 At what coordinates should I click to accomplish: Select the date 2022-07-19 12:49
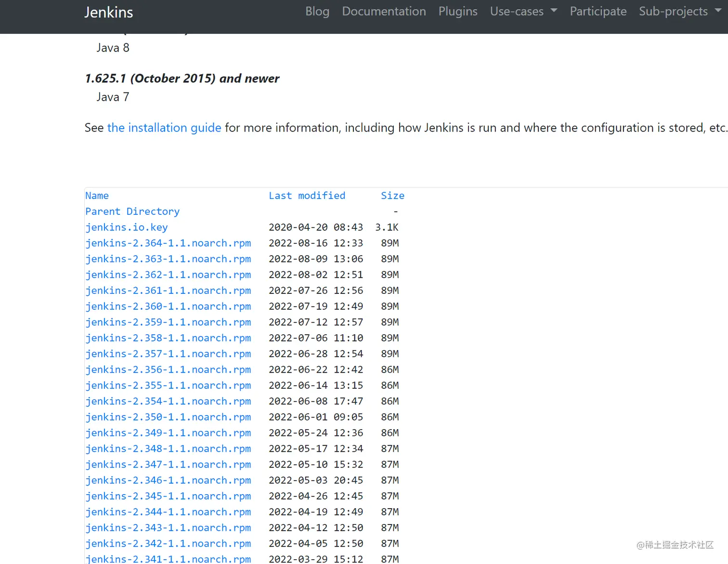pos(316,307)
